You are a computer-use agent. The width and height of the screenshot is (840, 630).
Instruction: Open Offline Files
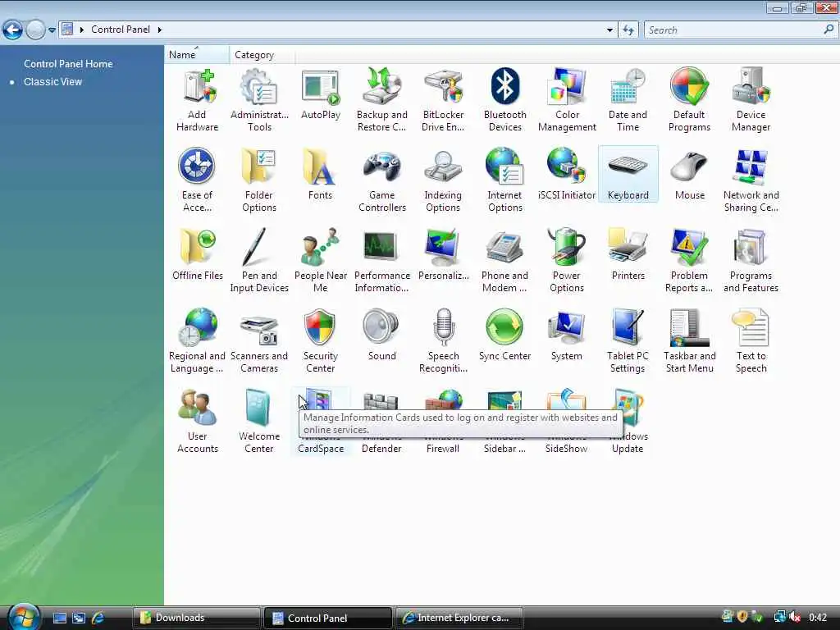(197, 255)
